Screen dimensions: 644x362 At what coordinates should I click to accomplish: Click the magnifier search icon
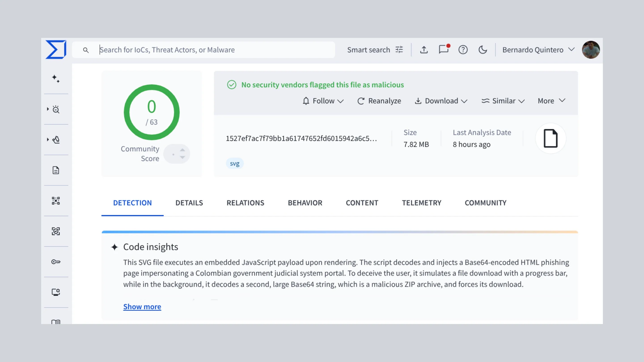86,50
